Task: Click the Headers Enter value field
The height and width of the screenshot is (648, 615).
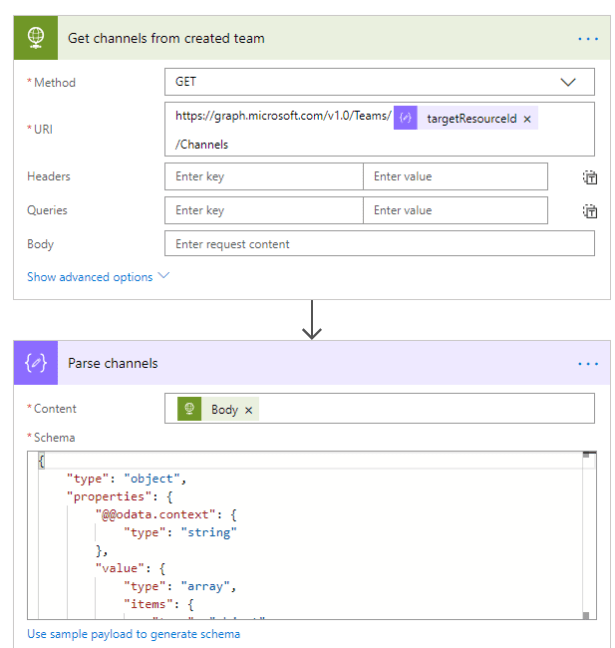Action: [455, 177]
